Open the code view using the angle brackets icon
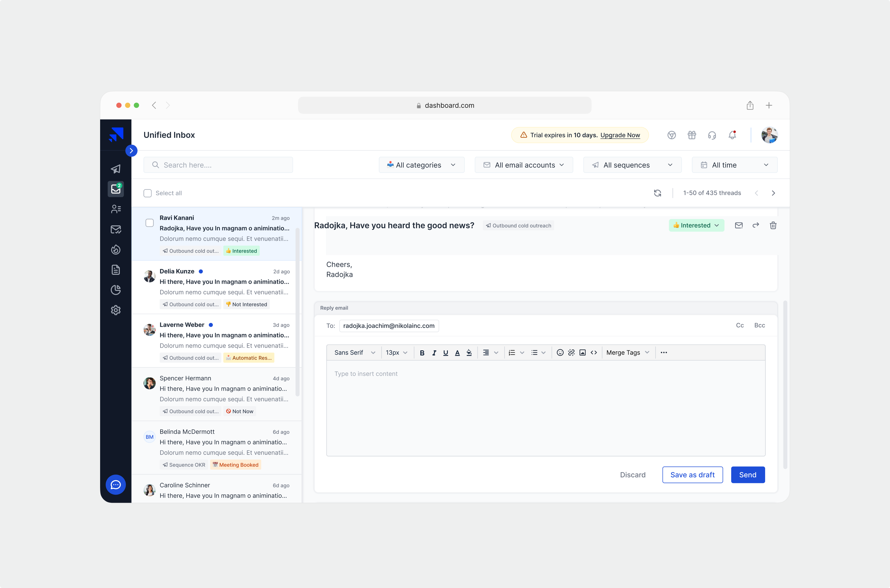The image size is (890, 588). click(x=594, y=353)
